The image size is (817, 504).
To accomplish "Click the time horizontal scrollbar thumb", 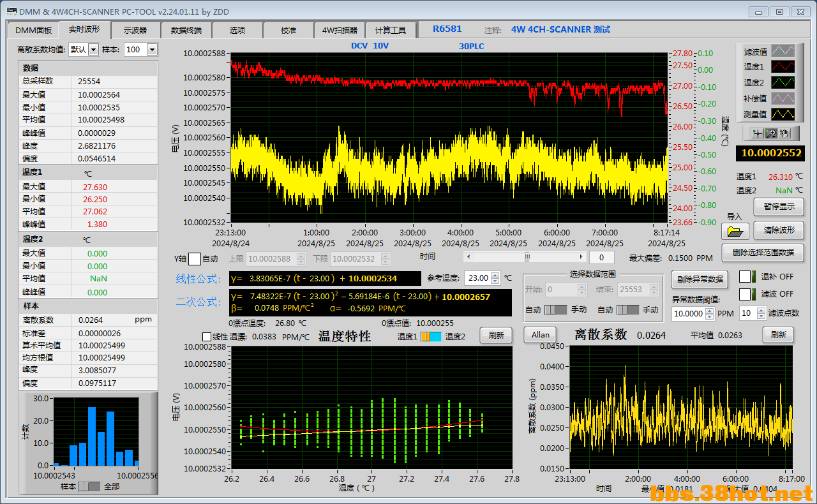I will point(527,256).
